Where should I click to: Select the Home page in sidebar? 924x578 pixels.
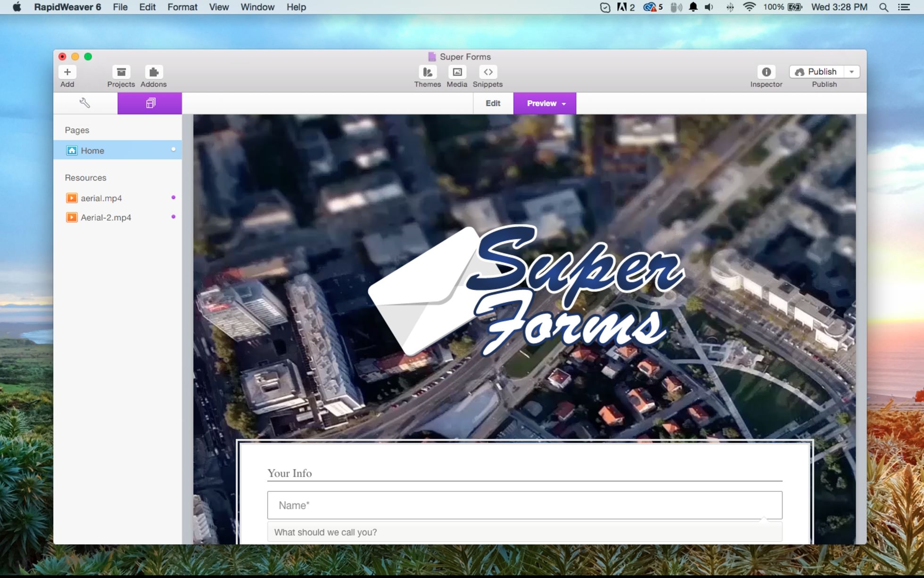pos(118,150)
